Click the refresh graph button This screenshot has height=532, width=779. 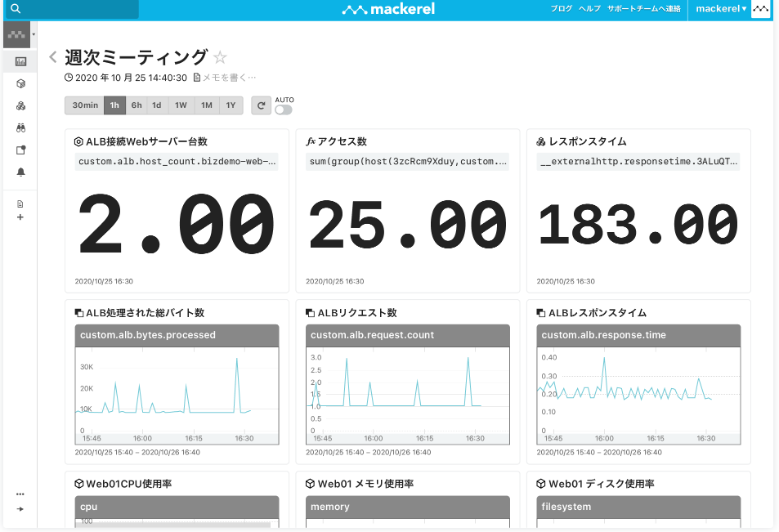click(x=261, y=105)
